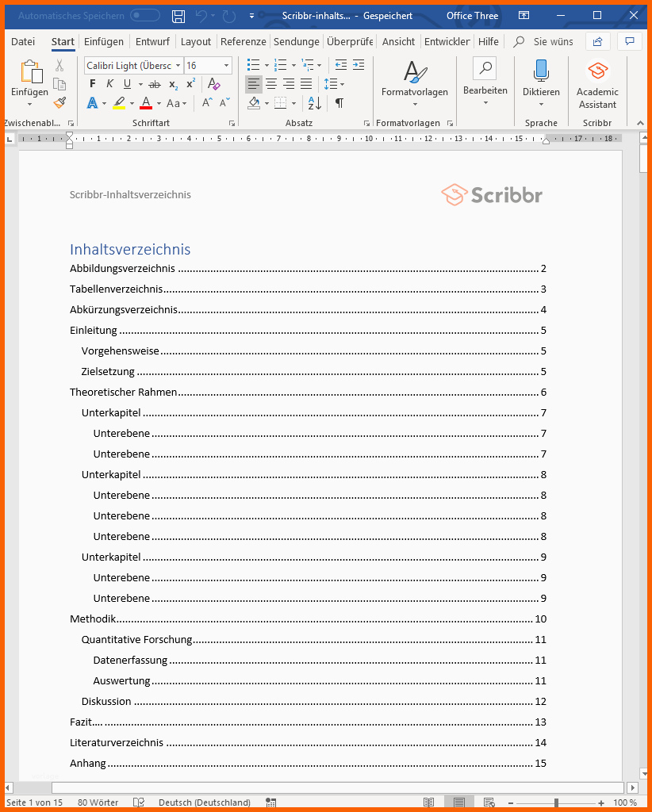
Task: Expand the Einfügen paste options arrow
Action: click(x=29, y=105)
